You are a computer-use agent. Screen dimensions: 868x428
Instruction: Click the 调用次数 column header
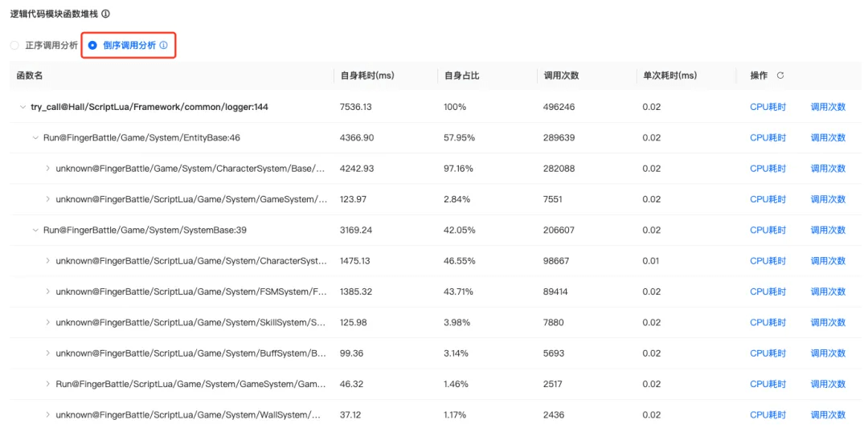(x=561, y=75)
